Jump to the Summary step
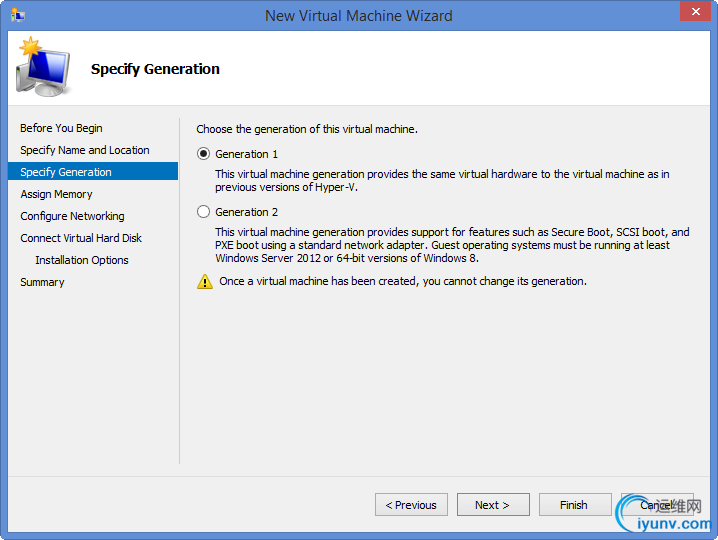718x540 pixels. (42, 282)
